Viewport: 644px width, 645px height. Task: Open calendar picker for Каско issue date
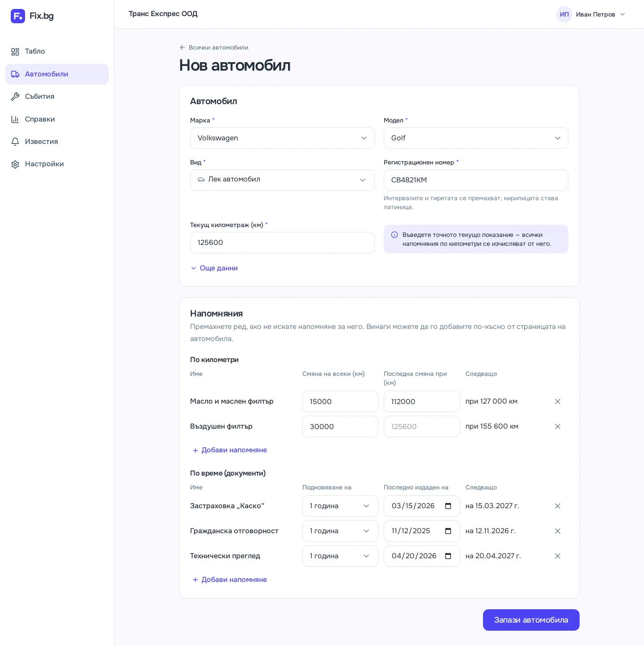click(x=448, y=506)
